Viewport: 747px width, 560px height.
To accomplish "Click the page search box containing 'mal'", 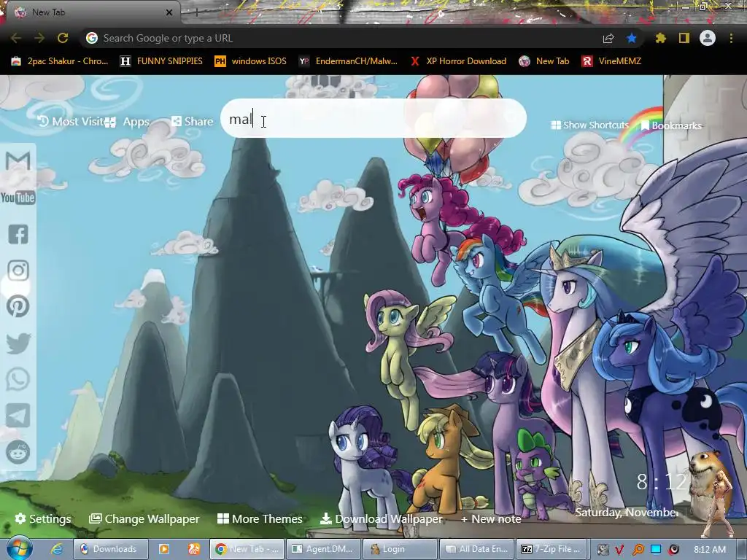I will click(373, 119).
